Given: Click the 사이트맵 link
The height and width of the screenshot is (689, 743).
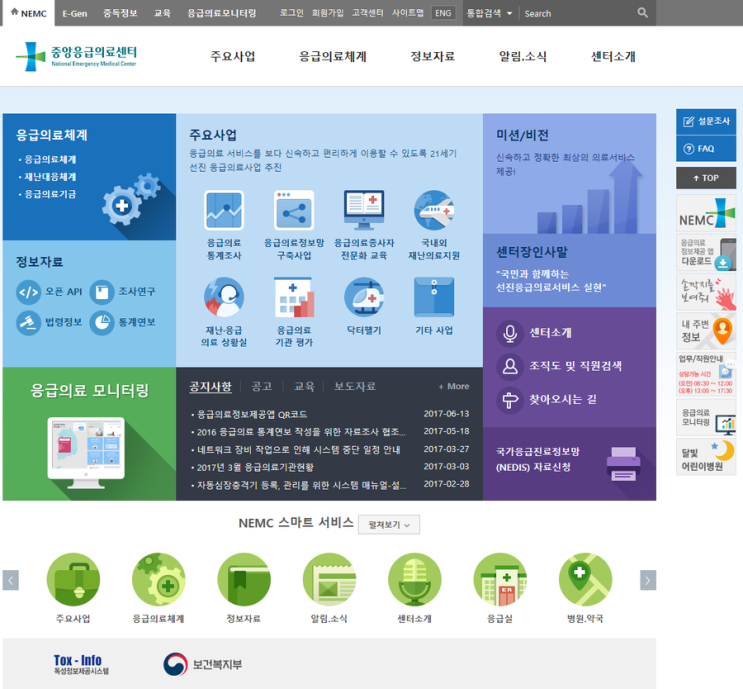Looking at the screenshot, I should 408,13.
